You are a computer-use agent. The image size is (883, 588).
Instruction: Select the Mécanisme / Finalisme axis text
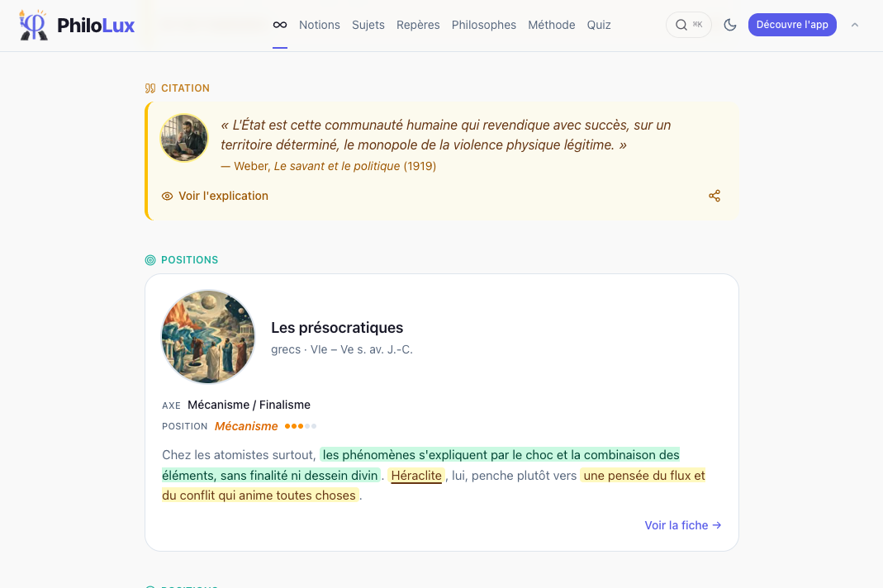click(x=249, y=405)
